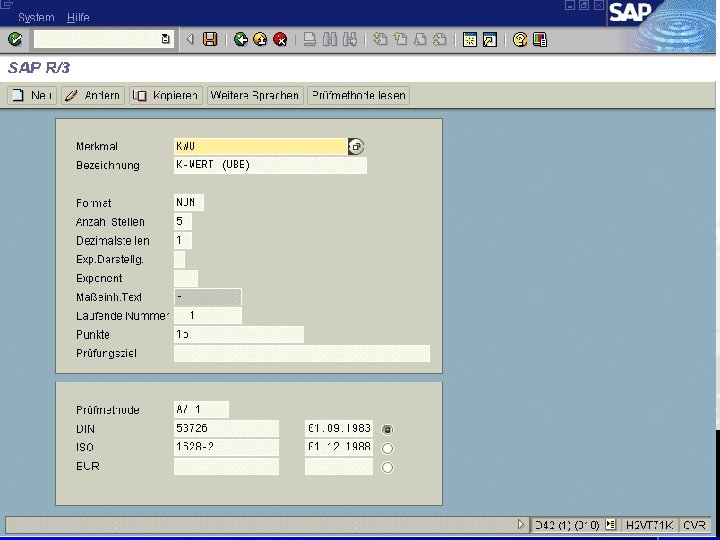Click the Neu button
The image size is (720, 540).
pos(32,96)
